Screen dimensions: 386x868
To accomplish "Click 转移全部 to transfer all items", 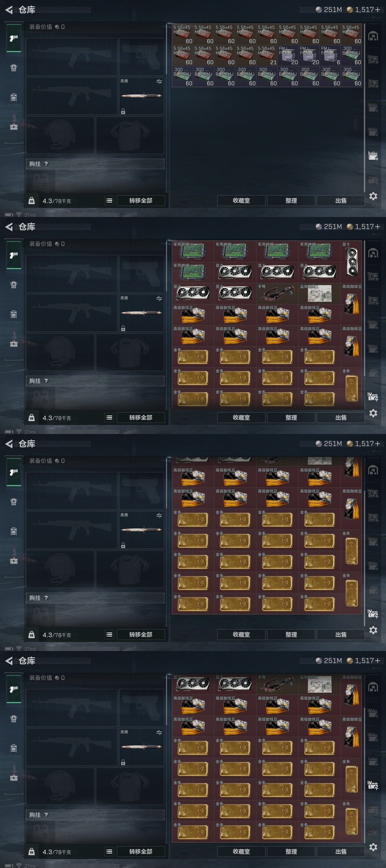I will (141, 200).
